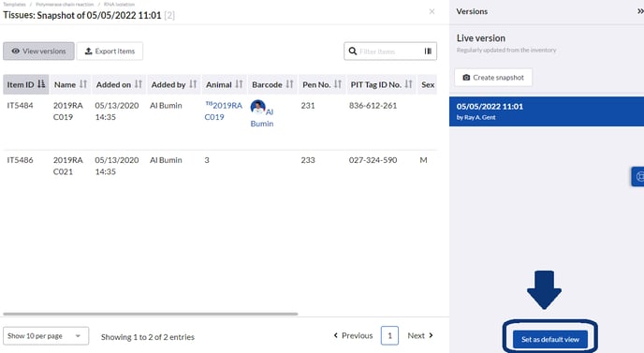Open Show 10 per page dropdown
644x353 pixels.
(46, 336)
